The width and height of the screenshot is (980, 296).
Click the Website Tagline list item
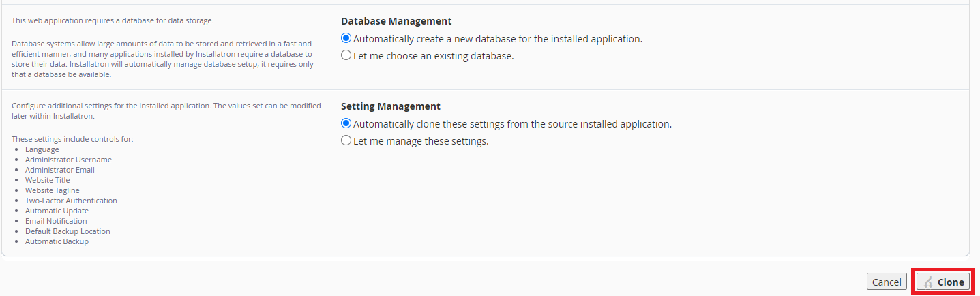pyautogui.click(x=53, y=190)
